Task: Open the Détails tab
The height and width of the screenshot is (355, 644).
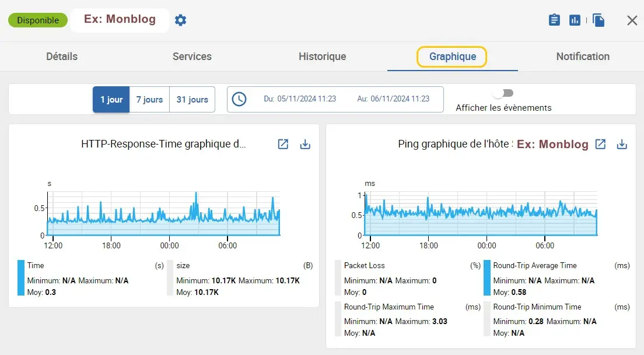Action: coord(62,57)
